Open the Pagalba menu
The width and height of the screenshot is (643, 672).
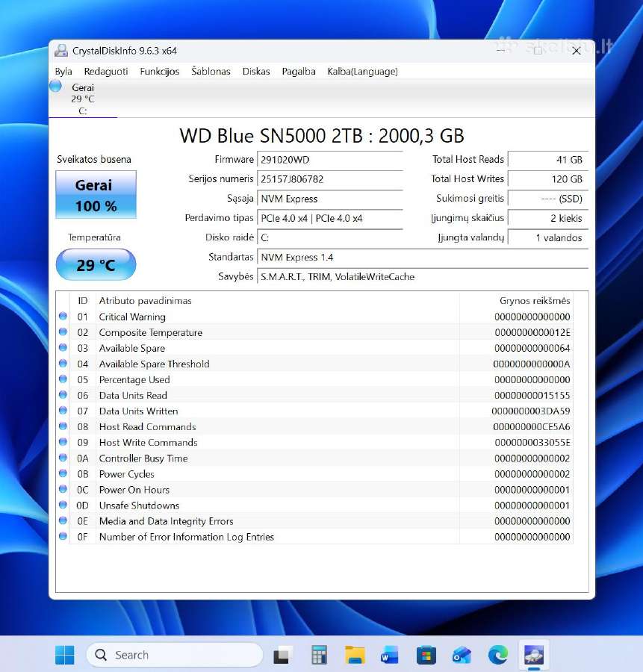[x=299, y=72]
